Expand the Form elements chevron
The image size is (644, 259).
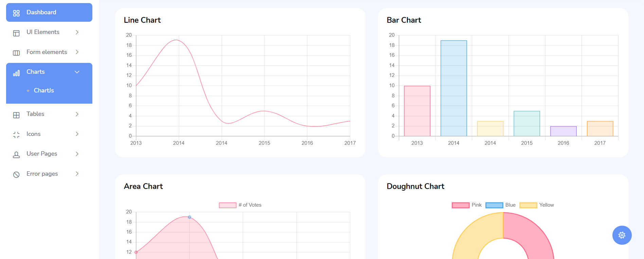tap(77, 52)
